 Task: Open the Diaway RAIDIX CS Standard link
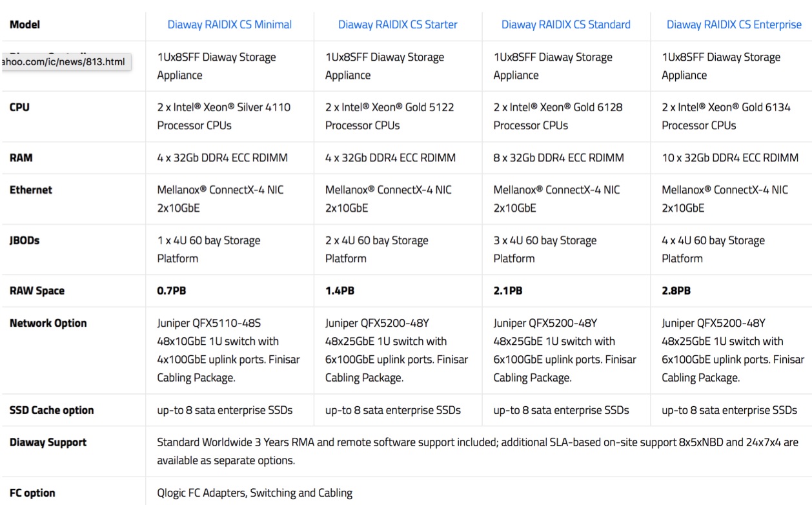pyautogui.click(x=566, y=25)
